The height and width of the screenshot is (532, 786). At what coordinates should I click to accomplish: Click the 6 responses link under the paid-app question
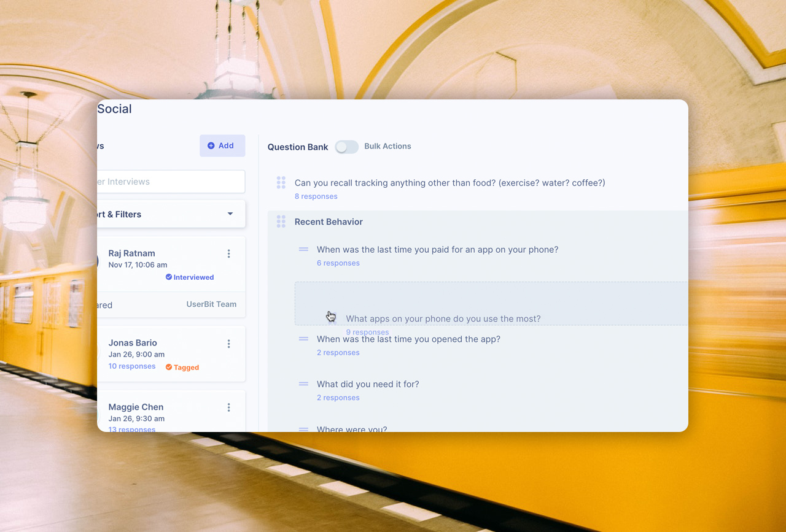point(338,263)
